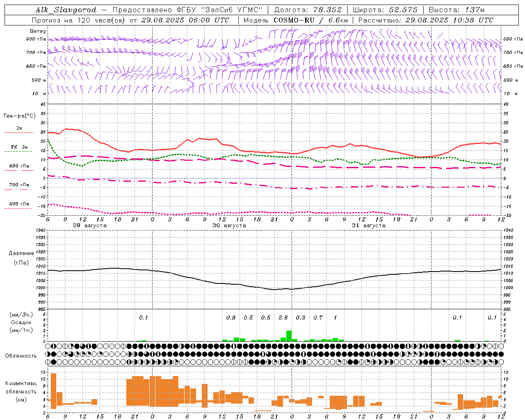Click the '(мм/3ч.)' precipitation unit label
The width and height of the screenshot is (525, 420).
coord(21,315)
